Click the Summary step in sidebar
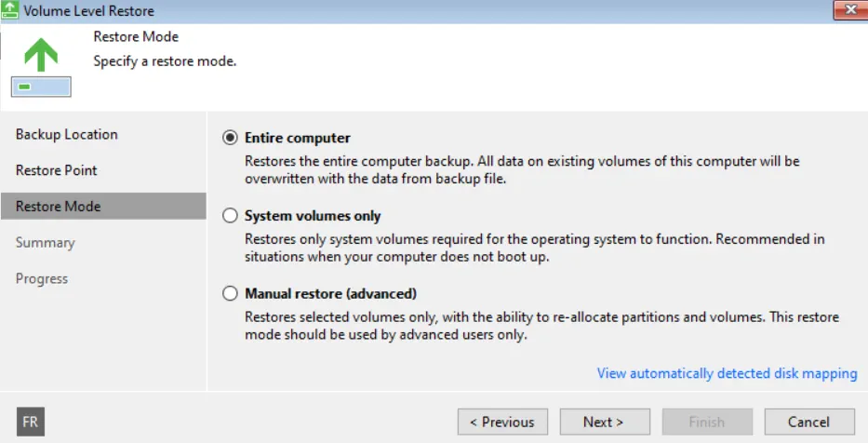This screenshot has width=868, height=443. coord(46,243)
